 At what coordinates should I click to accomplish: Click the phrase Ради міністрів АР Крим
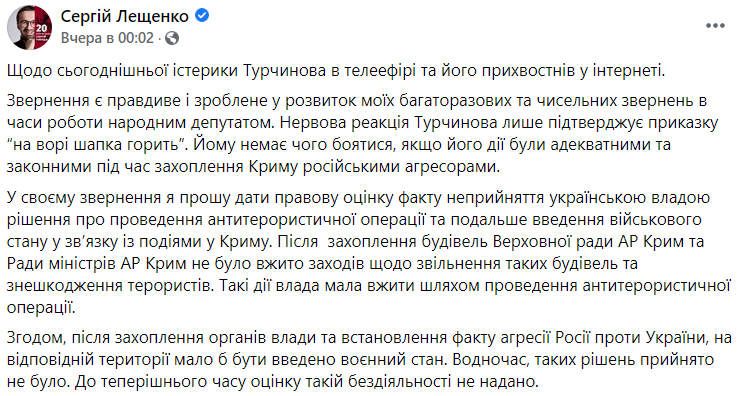click(x=97, y=263)
